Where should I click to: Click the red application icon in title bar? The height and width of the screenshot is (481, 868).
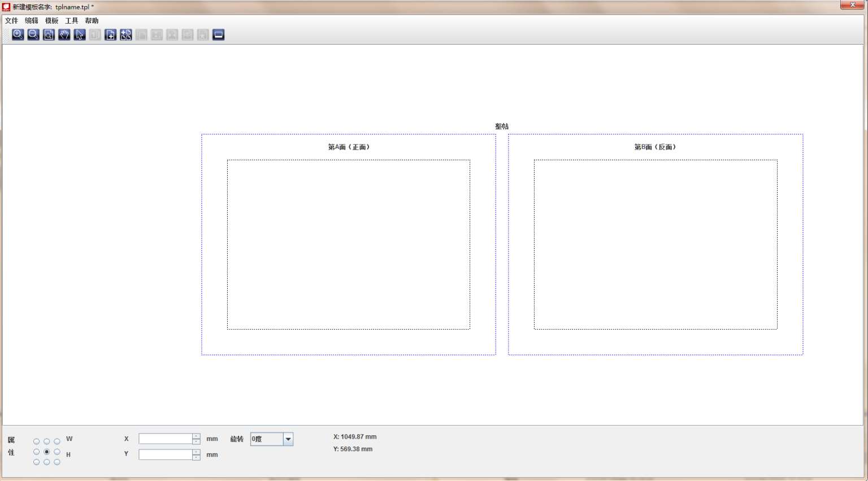point(6,7)
